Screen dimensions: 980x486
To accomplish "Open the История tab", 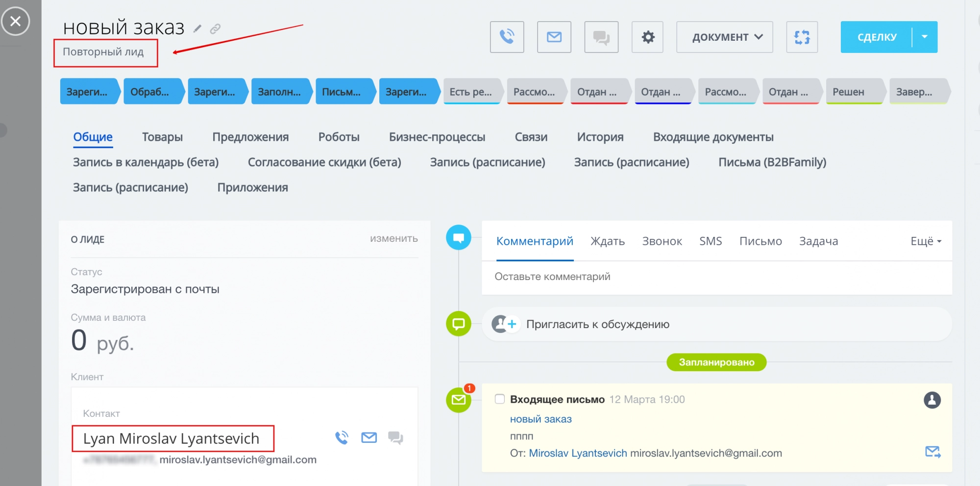I will click(x=600, y=137).
